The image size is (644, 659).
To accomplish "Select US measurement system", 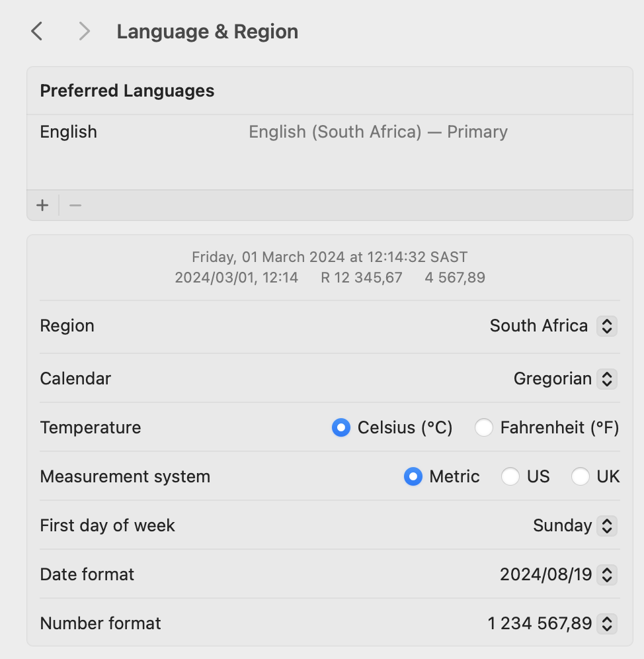I will pos(510,477).
